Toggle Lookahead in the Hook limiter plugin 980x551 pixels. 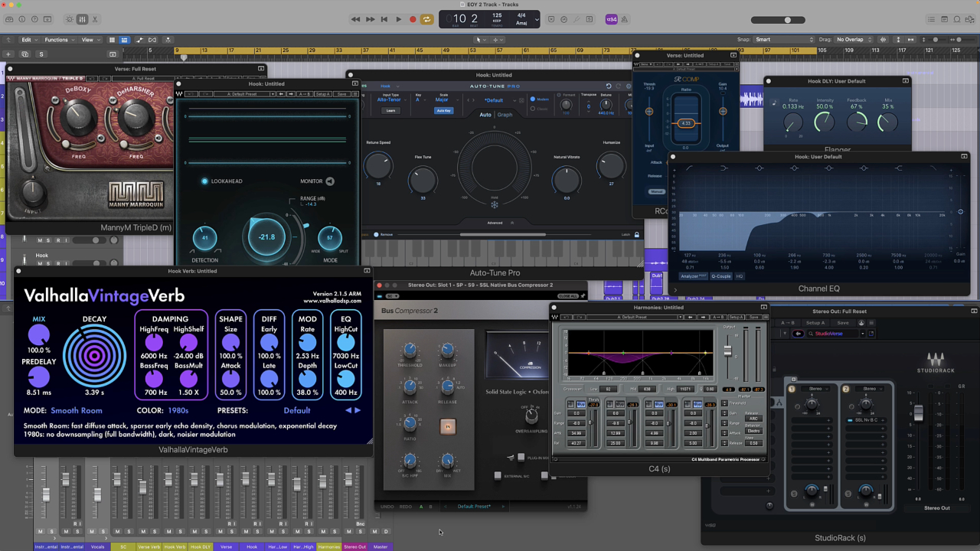[204, 181]
